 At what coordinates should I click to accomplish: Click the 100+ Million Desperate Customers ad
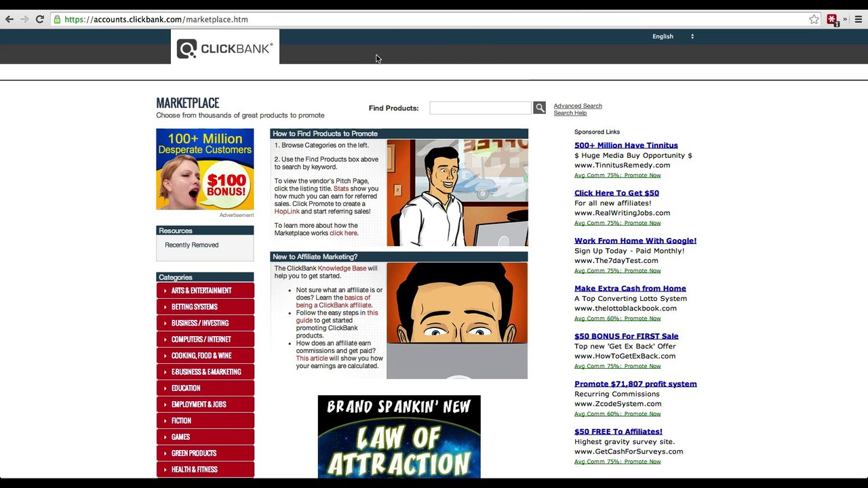(205, 169)
